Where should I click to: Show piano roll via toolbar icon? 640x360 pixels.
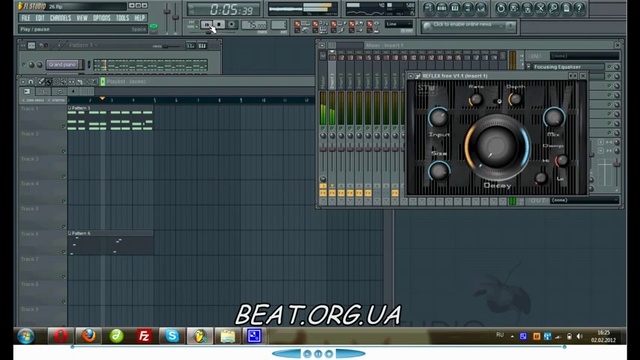pyautogui.click(x=455, y=8)
